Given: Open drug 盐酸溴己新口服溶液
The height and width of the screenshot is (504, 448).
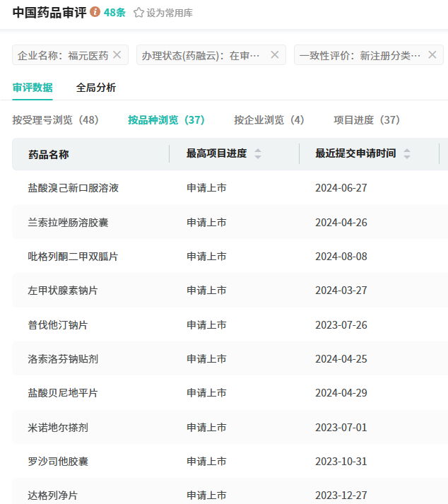Looking at the screenshot, I should pos(73,188).
